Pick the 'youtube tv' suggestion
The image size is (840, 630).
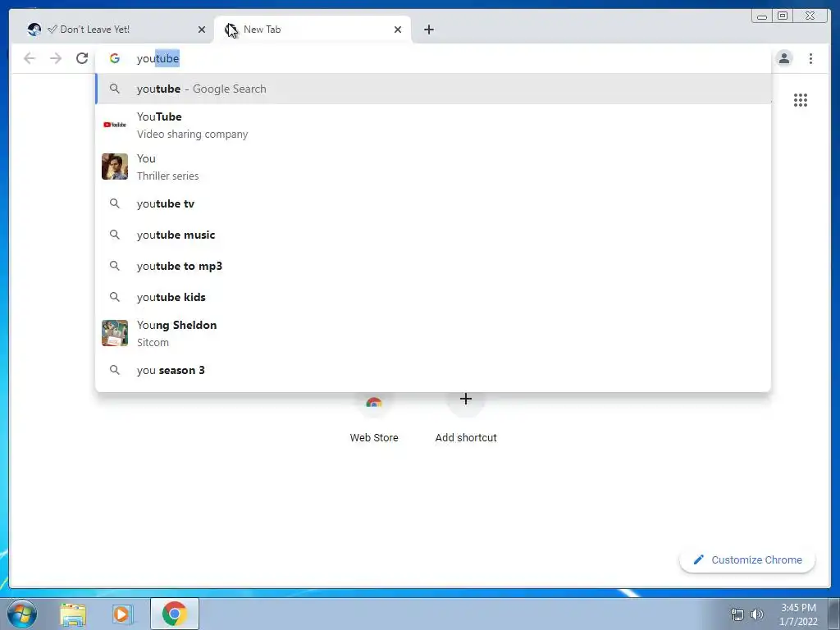tap(433, 203)
